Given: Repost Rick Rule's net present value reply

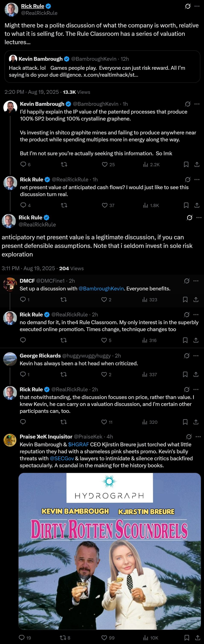Looking at the screenshot, I should (x=64, y=205).
